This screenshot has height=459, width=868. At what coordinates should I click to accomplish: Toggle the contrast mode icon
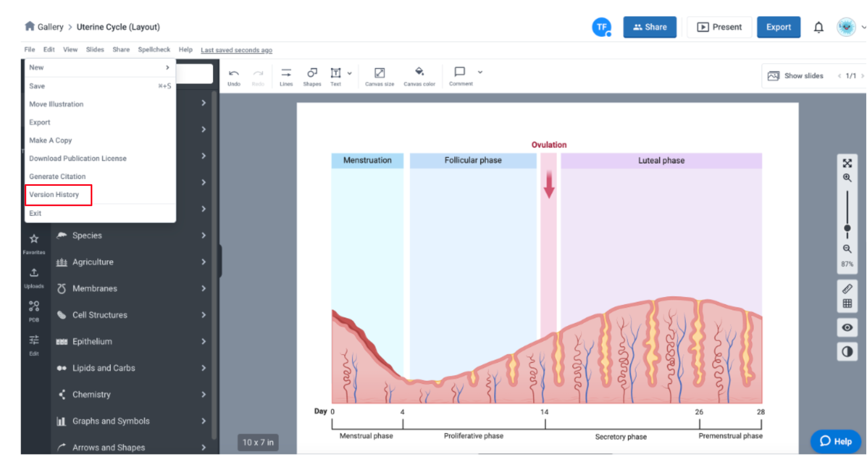847,352
